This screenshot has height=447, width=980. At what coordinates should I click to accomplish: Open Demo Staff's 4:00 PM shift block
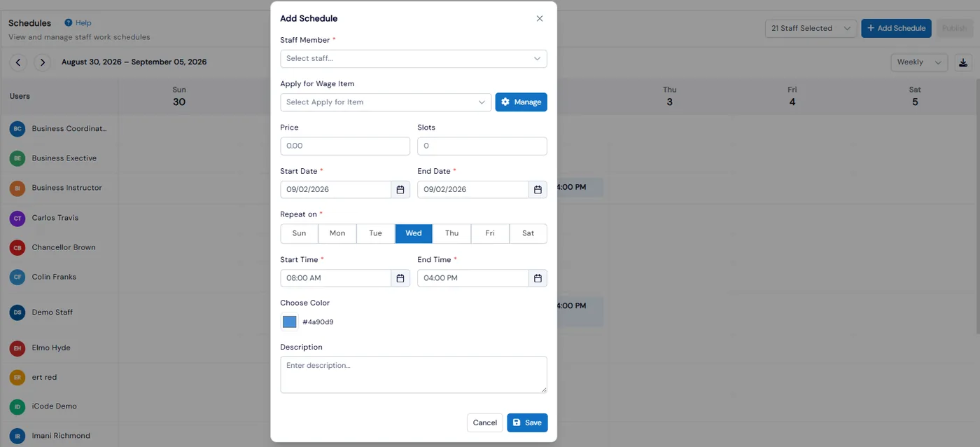[x=580, y=312]
